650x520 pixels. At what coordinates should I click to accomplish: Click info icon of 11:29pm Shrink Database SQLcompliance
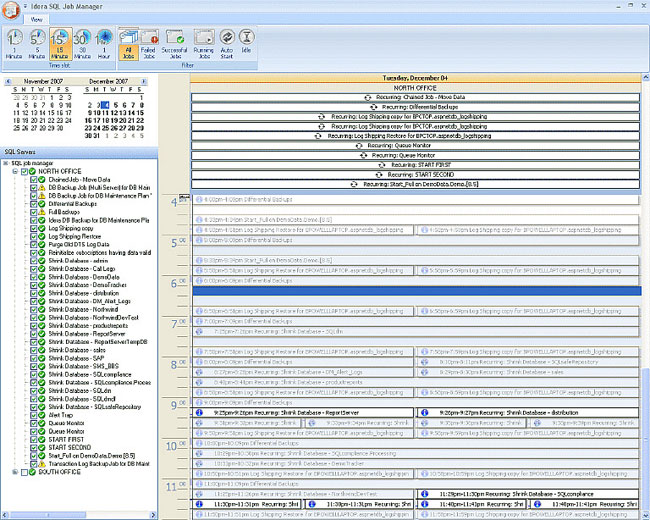tap(424, 494)
